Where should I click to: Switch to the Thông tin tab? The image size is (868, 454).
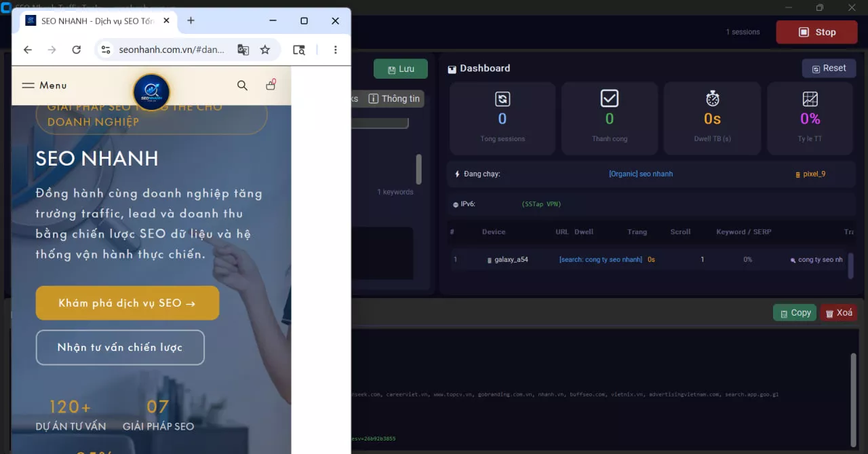[x=394, y=98]
